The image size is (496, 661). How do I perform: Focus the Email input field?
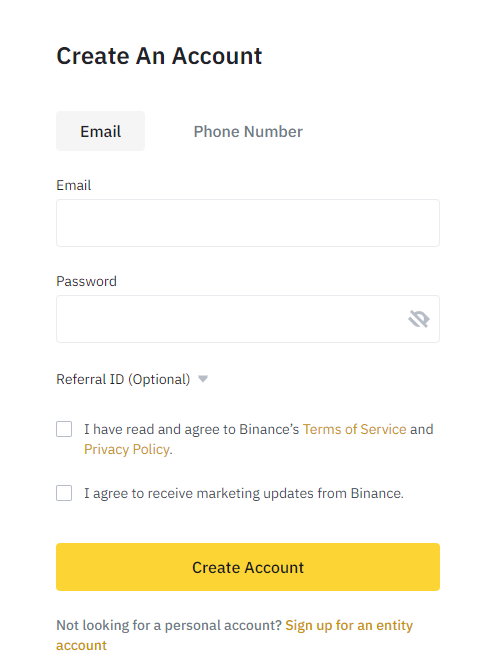pos(248,223)
